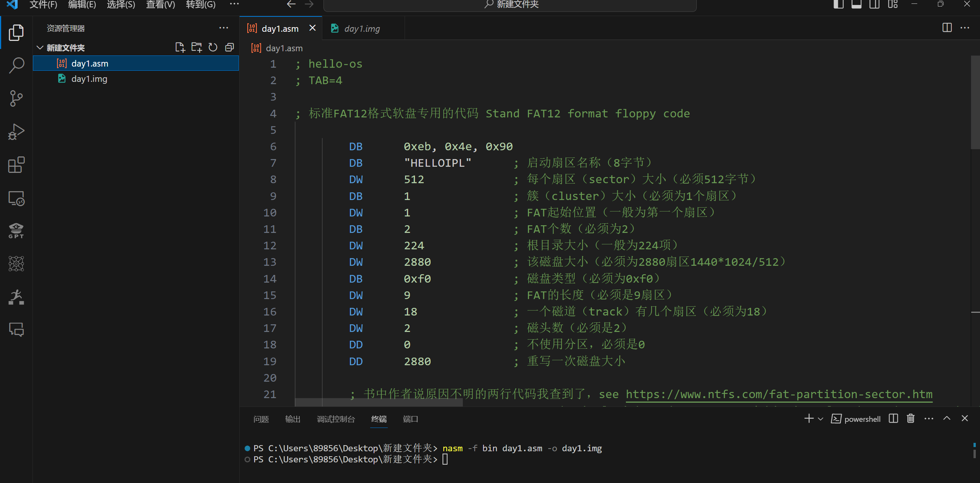This screenshot has width=980, height=483.
Task: Open the terminal launch profile dropdown
Action: 820,419
